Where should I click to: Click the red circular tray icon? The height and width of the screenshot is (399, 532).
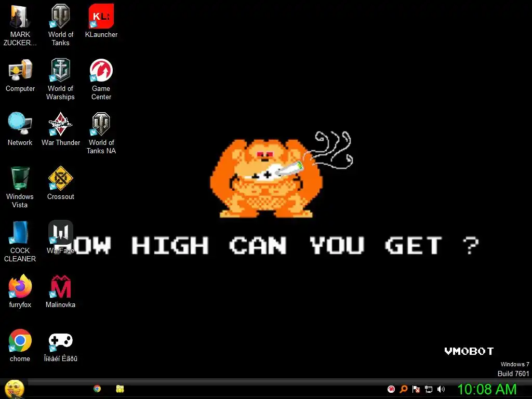(x=391, y=389)
